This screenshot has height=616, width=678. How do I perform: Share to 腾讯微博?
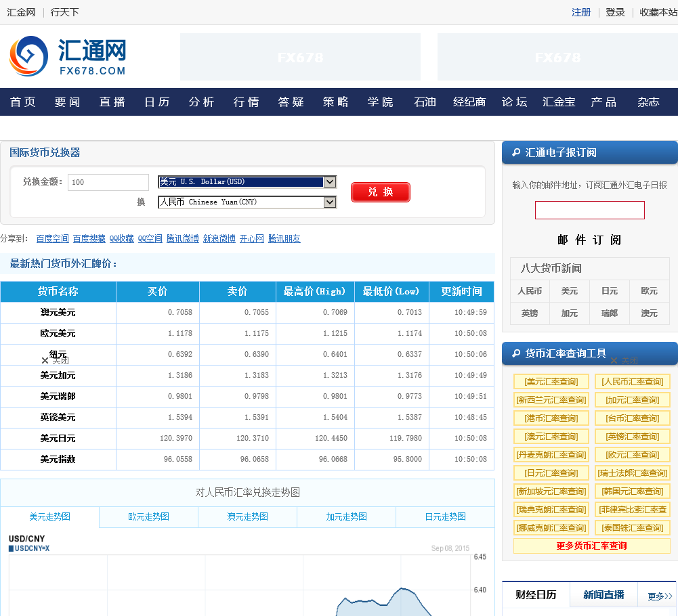tap(182, 239)
